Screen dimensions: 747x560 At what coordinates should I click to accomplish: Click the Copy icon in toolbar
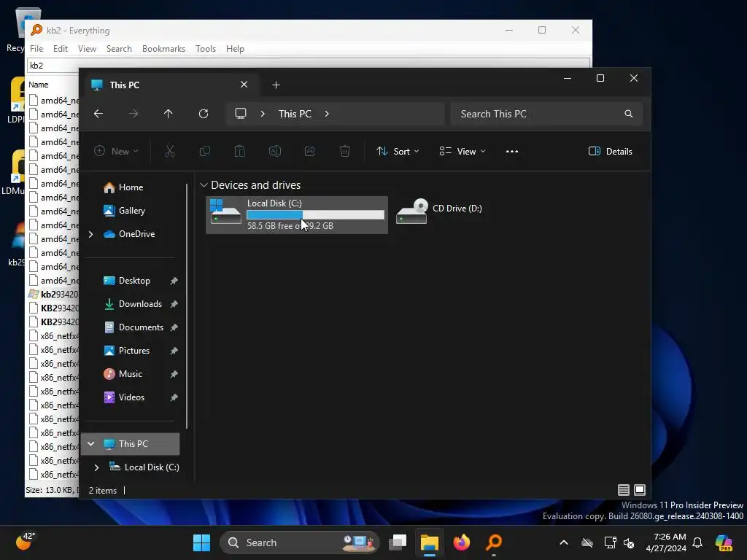pos(205,152)
